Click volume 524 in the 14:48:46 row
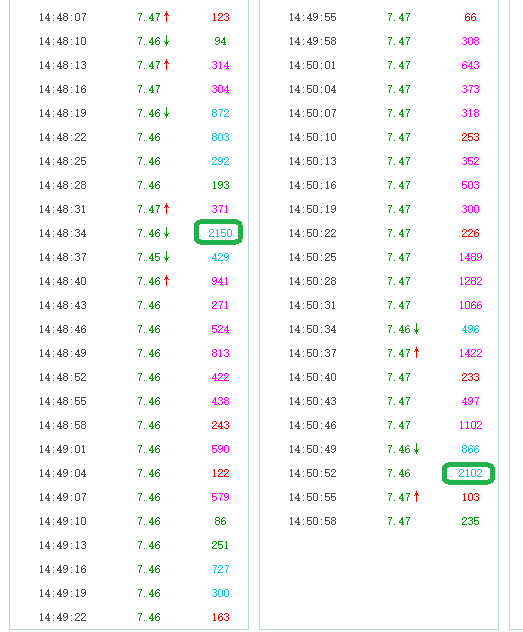This screenshot has width=523, height=632. pyautogui.click(x=220, y=329)
